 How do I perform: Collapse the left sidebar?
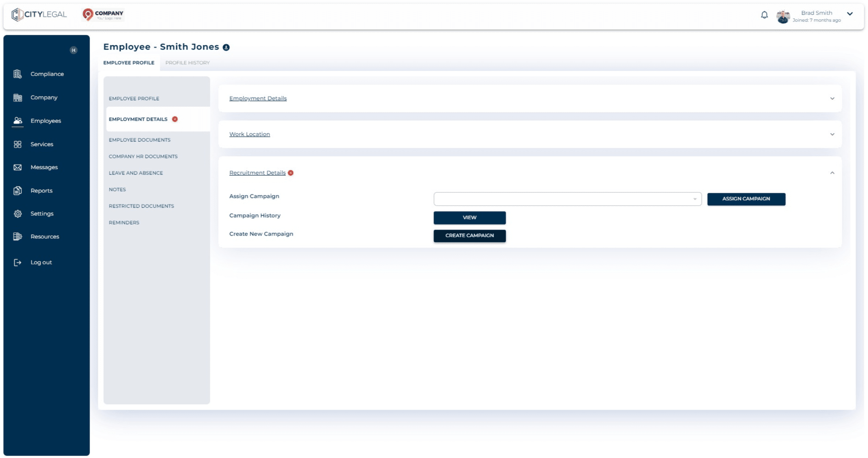tap(73, 50)
